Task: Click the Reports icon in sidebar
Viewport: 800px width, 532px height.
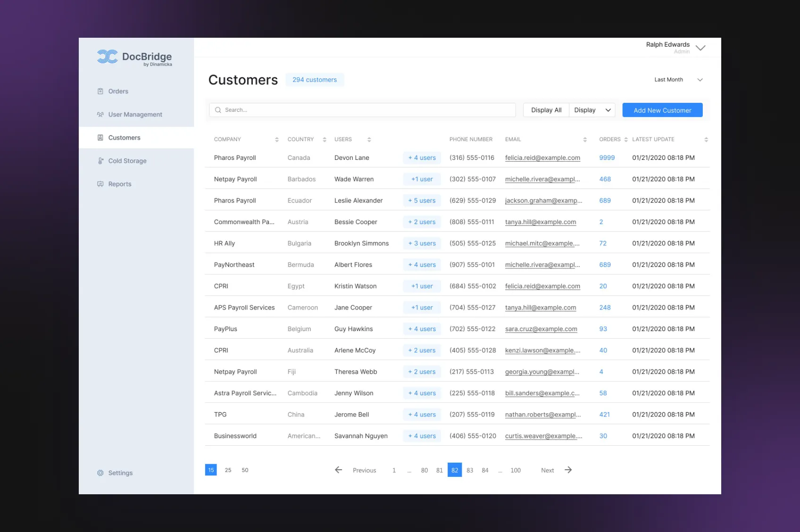Action: tap(100, 184)
